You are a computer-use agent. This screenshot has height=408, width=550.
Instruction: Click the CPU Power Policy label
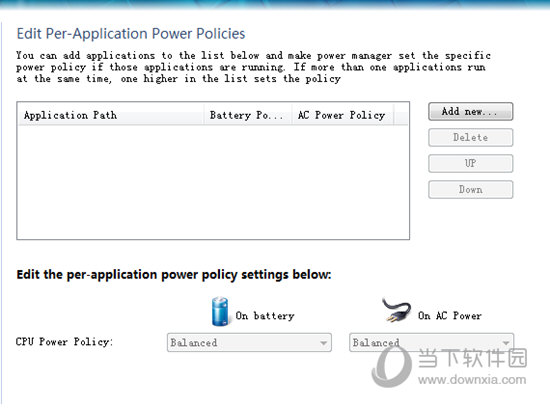coord(64,342)
